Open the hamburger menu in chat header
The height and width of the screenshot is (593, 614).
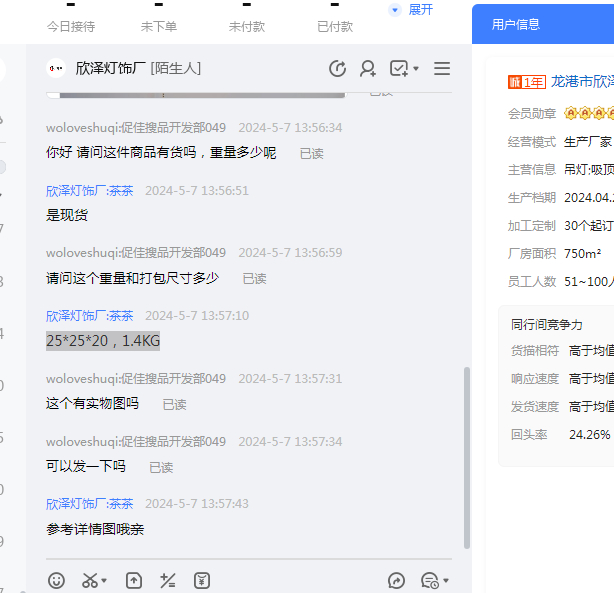pos(442,68)
